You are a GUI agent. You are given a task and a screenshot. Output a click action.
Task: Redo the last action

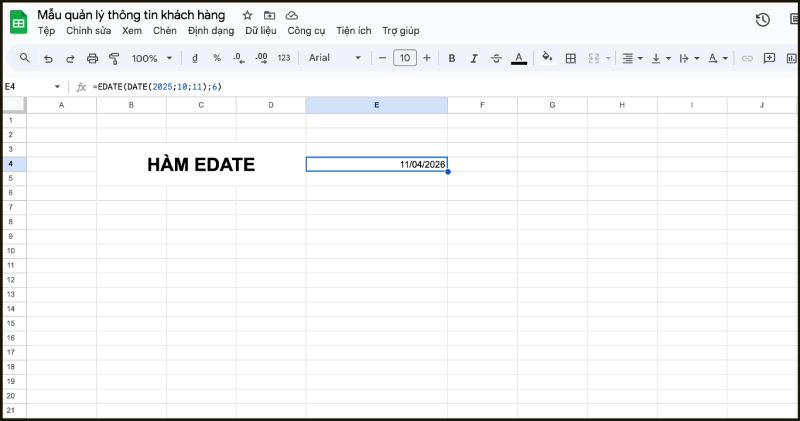(x=70, y=59)
